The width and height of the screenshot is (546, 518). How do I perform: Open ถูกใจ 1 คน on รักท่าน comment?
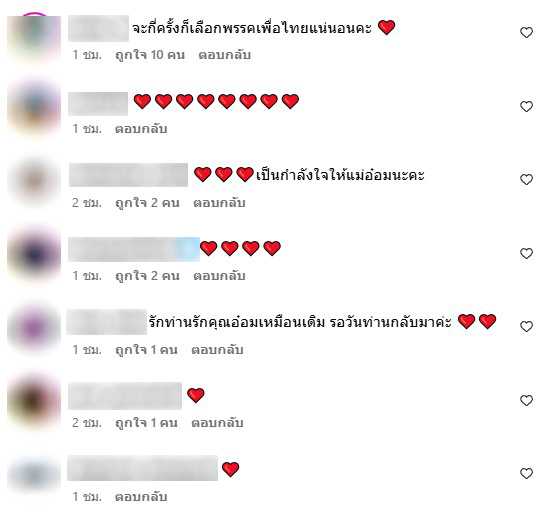[146, 350]
